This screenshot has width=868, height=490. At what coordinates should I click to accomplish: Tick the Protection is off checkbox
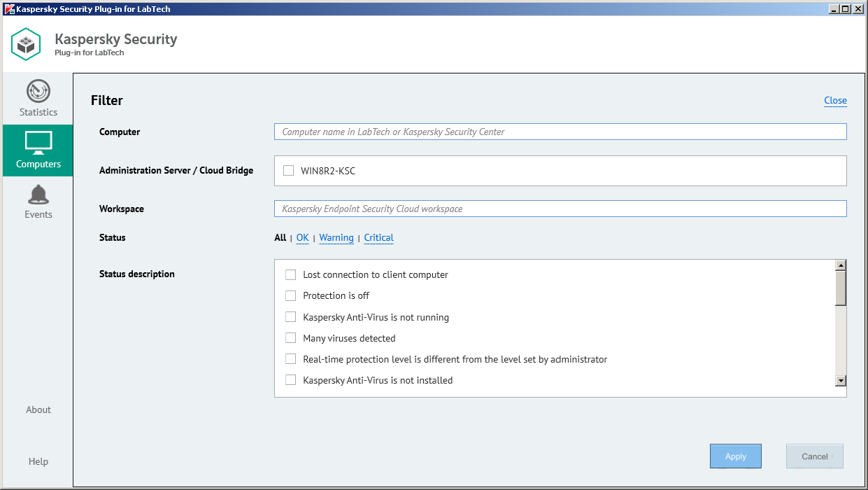(x=291, y=295)
